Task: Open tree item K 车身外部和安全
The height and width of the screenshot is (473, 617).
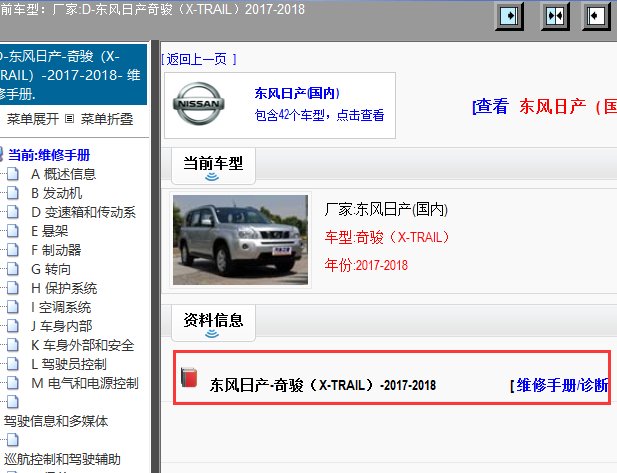Action: tap(83, 345)
